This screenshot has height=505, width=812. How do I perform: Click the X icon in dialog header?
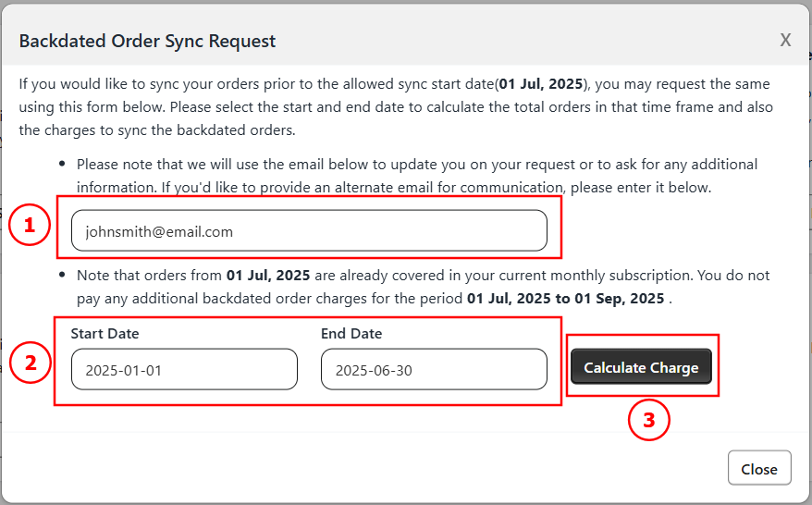tap(785, 40)
